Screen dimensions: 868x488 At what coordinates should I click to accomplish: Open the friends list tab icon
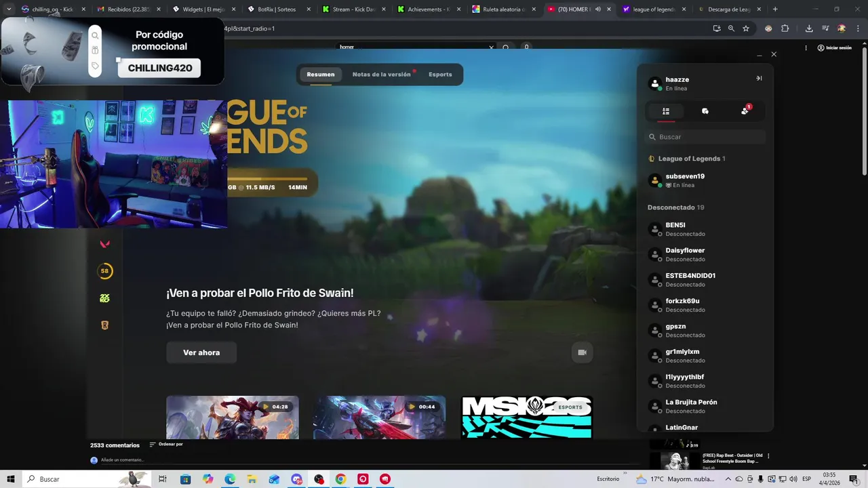click(666, 111)
